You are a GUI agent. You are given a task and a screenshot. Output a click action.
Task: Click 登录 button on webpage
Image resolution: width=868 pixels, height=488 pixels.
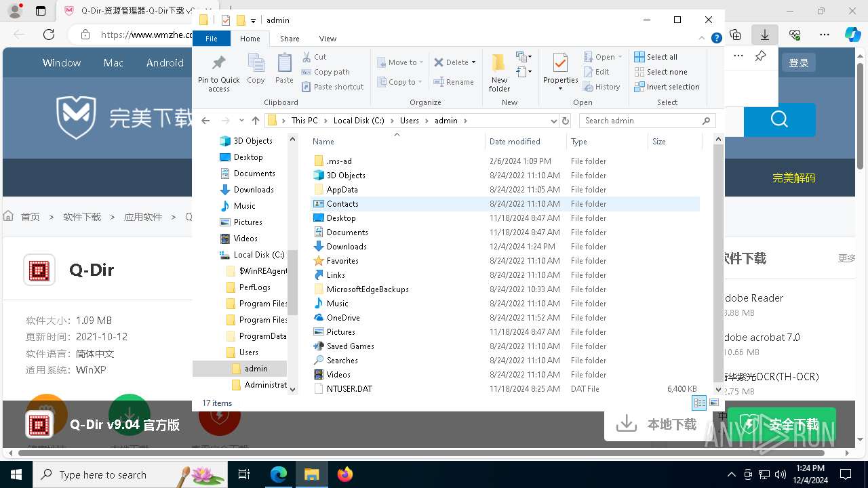799,62
